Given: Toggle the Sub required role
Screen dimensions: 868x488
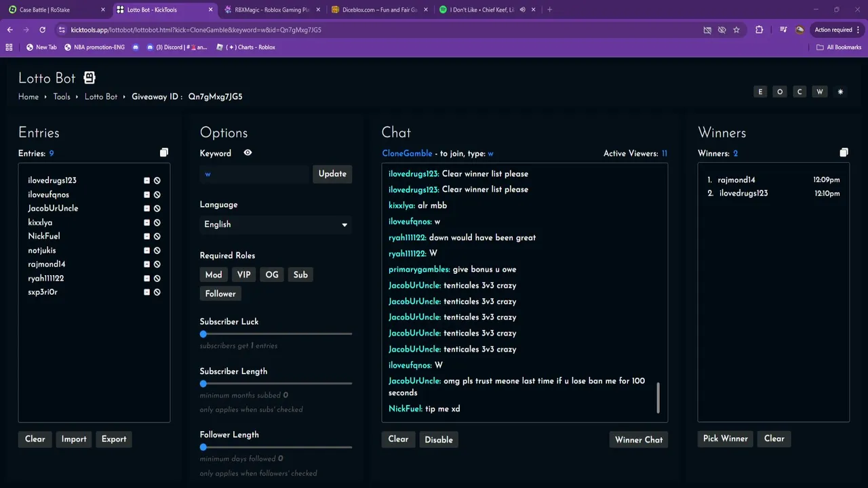Looking at the screenshot, I should pos(300,274).
